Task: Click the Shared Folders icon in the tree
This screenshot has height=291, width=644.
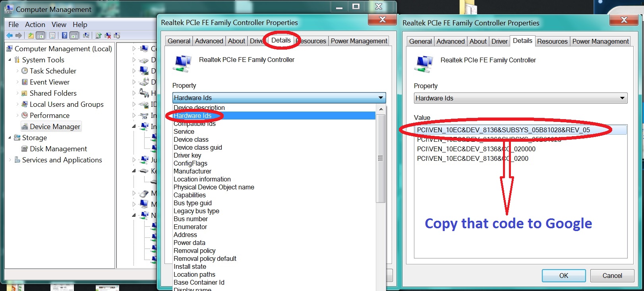Action: tap(25, 93)
